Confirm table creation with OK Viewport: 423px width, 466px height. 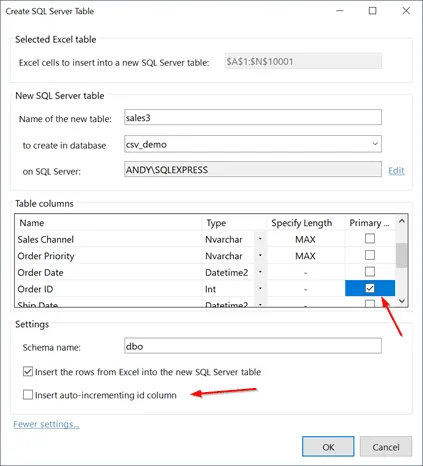[x=328, y=447]
